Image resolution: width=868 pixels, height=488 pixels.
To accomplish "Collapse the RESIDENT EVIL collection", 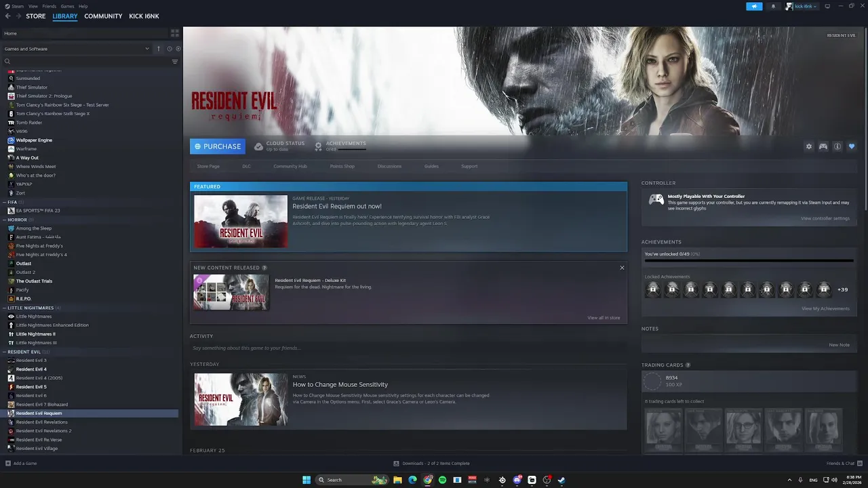I will (x=5, y=352).
